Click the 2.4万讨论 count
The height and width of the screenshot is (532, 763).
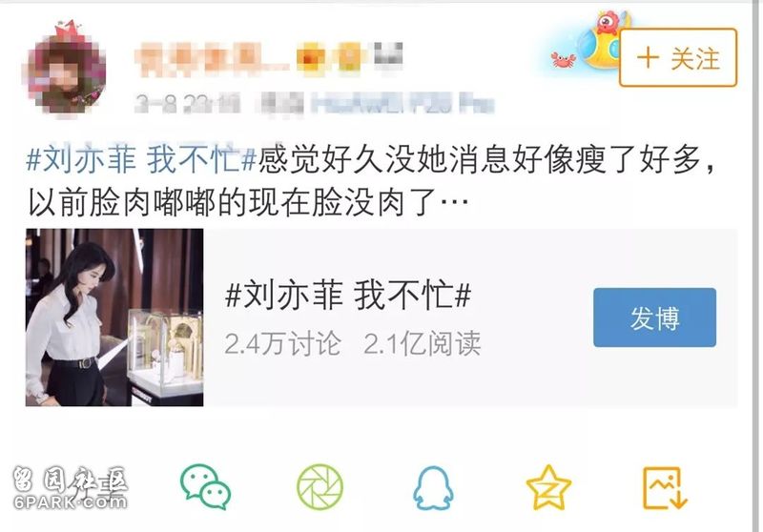282,344
